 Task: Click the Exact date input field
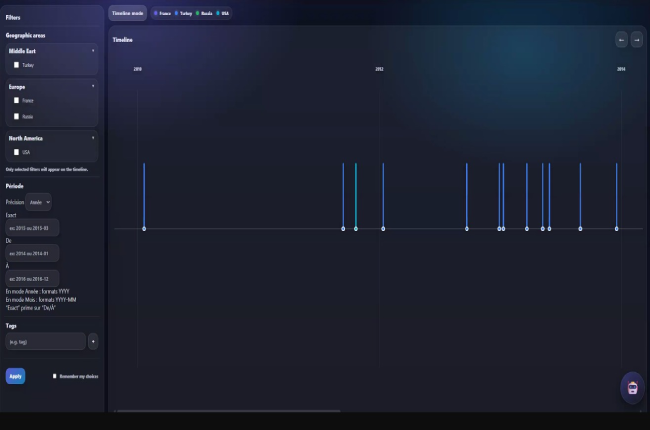tap(32, 228)
